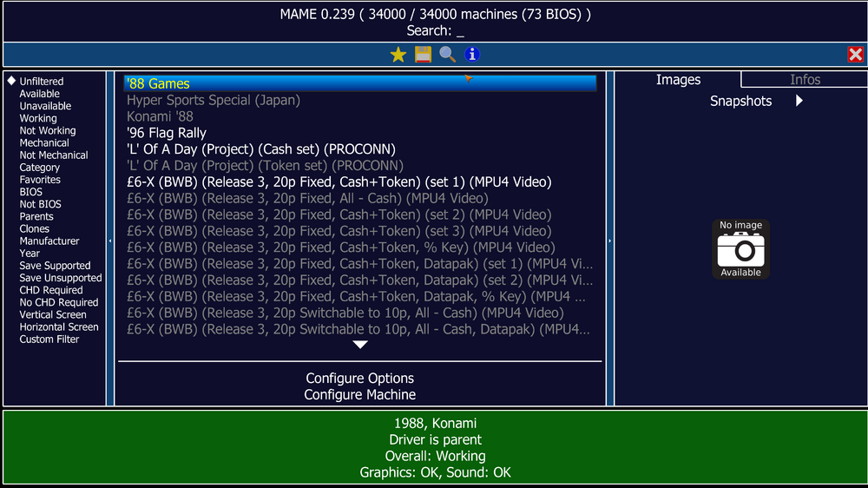
Task: Select '96 Flag Rally in list
Action: pos(167,133)
